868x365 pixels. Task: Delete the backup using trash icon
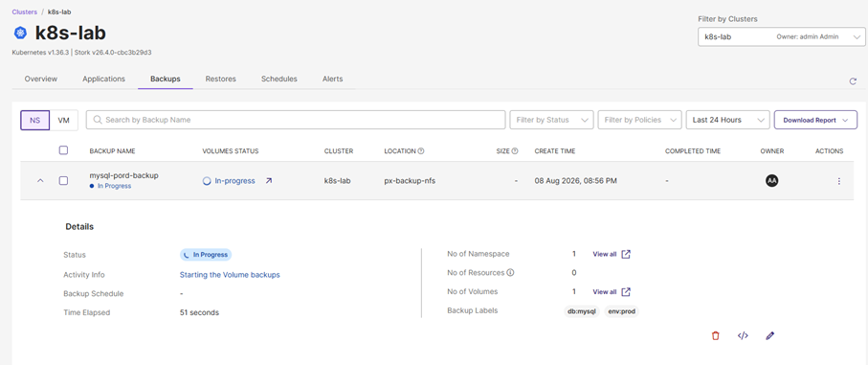point(716,335)
